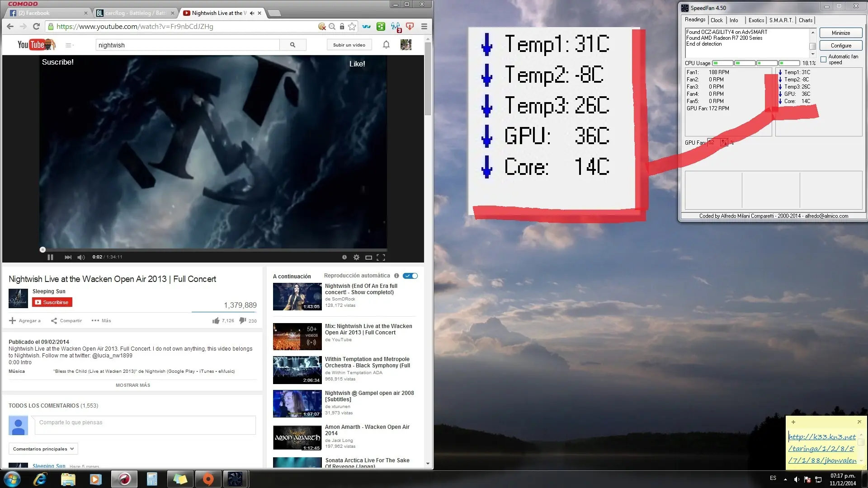Click the system tray volume icon

pos(796,479)
